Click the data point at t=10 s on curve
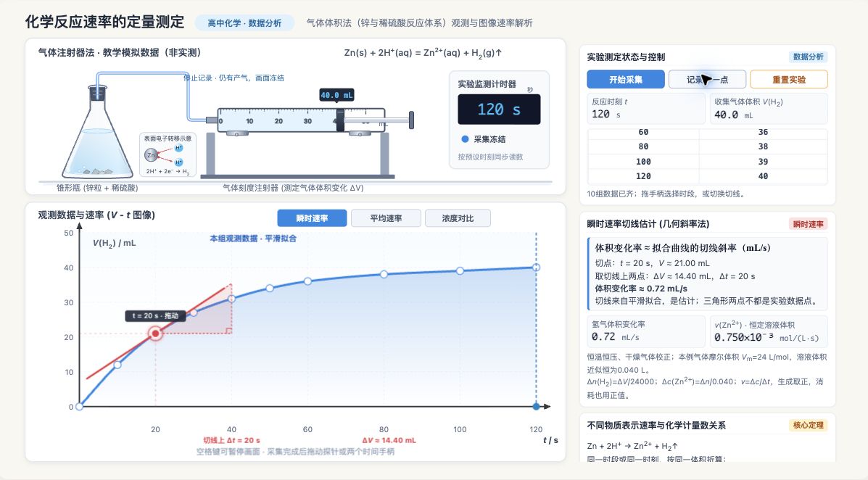868x480 pixels. point(117,365)
